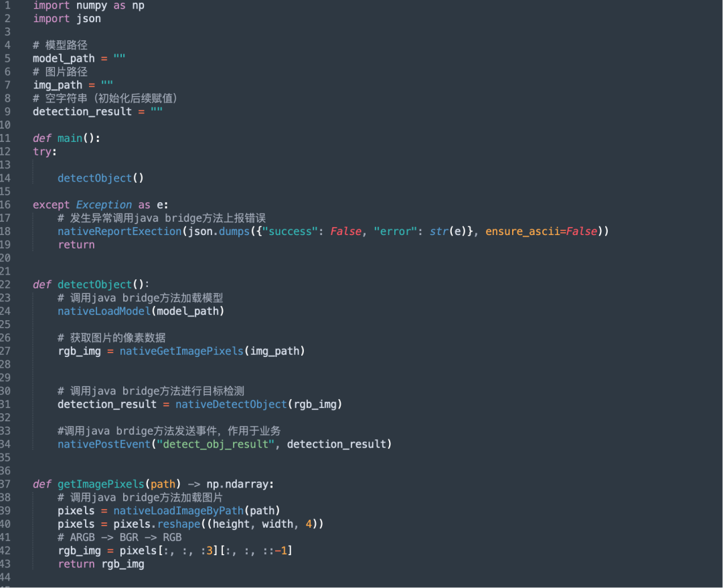
Task: Click the 'detectObject()' call inside try
Action: click(100, 178)
